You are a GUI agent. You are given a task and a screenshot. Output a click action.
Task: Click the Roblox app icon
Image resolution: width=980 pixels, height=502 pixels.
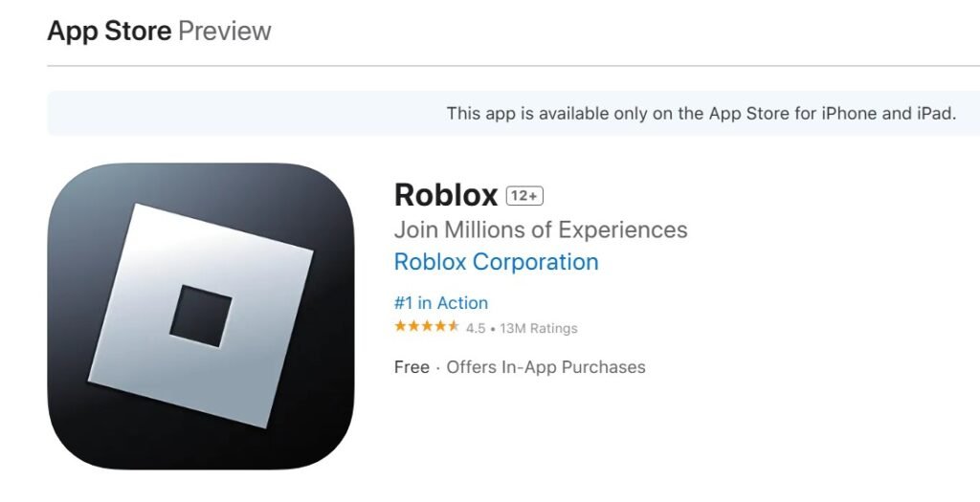(x=201, y=316)
